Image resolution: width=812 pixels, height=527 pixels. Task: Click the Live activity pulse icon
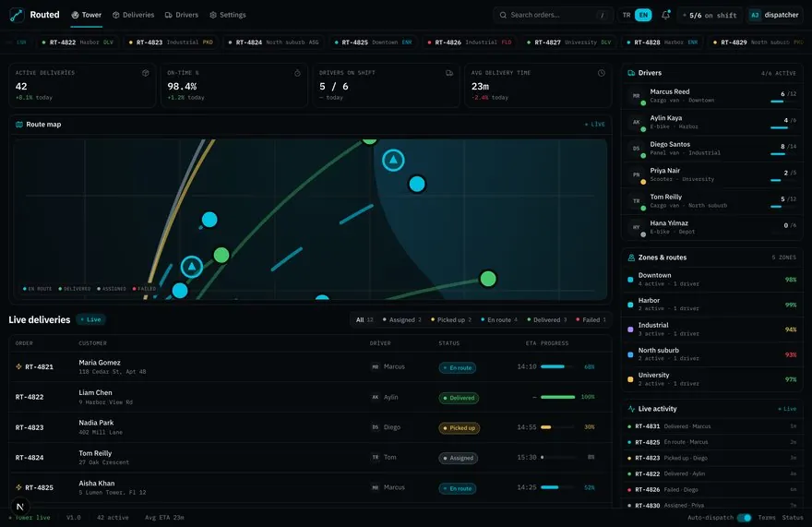click(631, 409)
